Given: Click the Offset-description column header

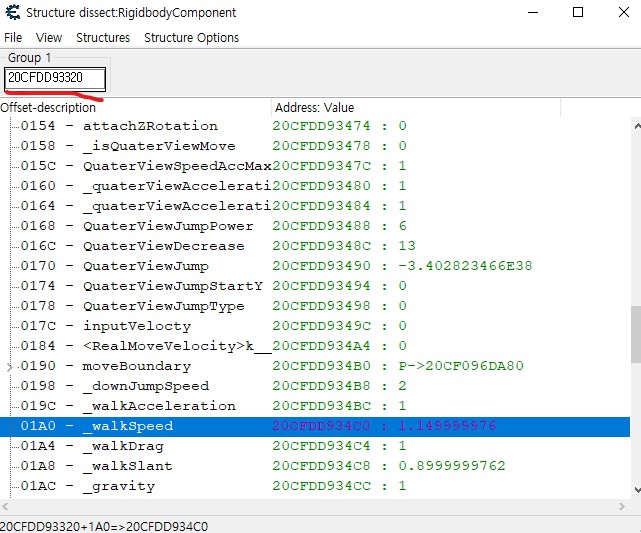Looking at the screenshot, I should [135, 107].
